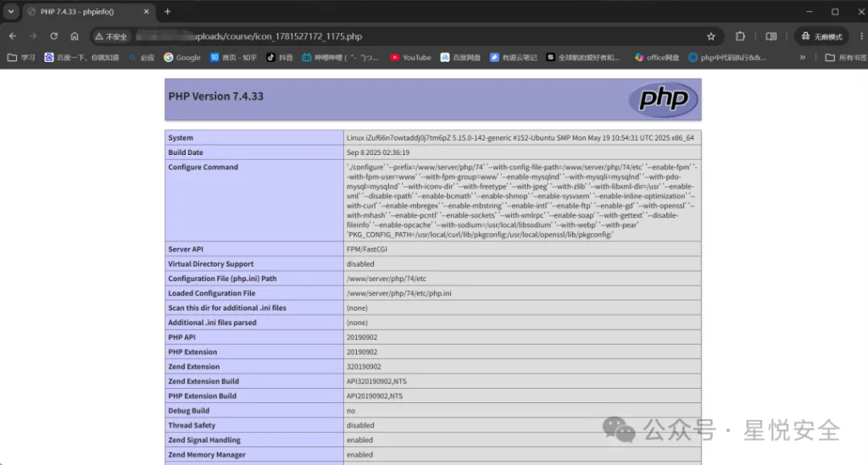This screenshot has width=868, height=465.
Task: Click the Zend Signal Handling label
Action: coord(204,440)
